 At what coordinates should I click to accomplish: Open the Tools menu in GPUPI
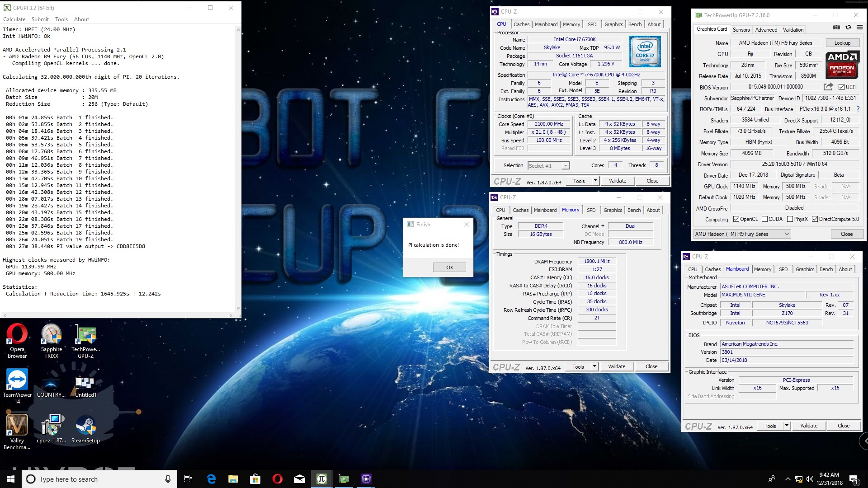61,19
